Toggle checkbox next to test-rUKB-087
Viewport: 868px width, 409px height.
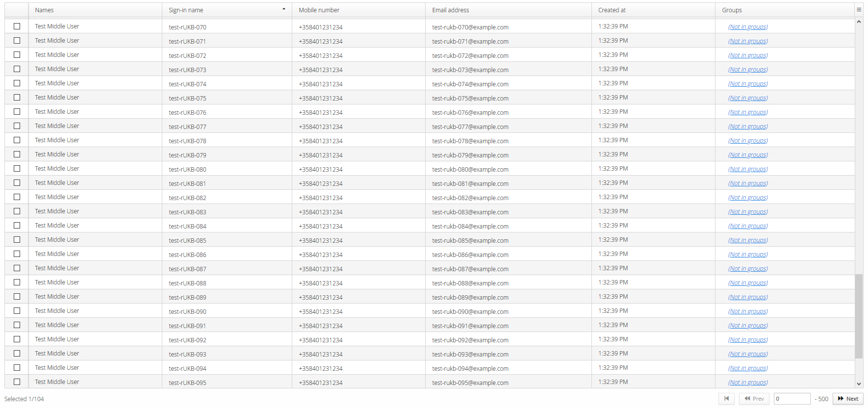pyautogui.click(x=17, y=268)
